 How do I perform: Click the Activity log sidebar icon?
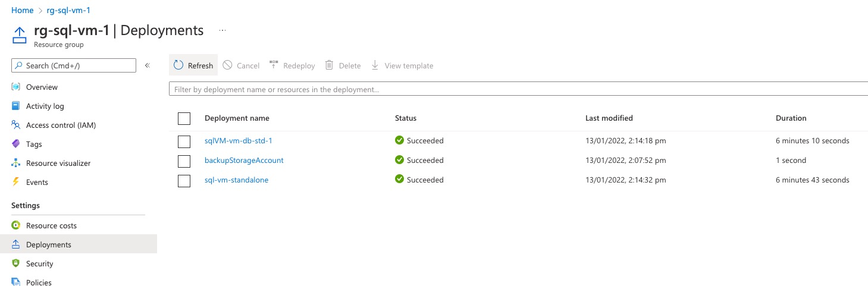[x=16, y=106]
